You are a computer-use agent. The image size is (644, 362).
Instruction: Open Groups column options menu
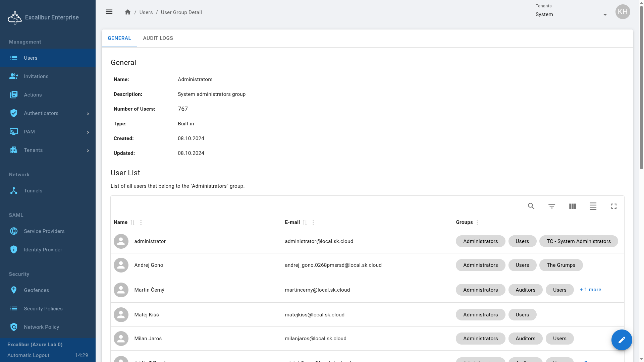pos(477,223)
